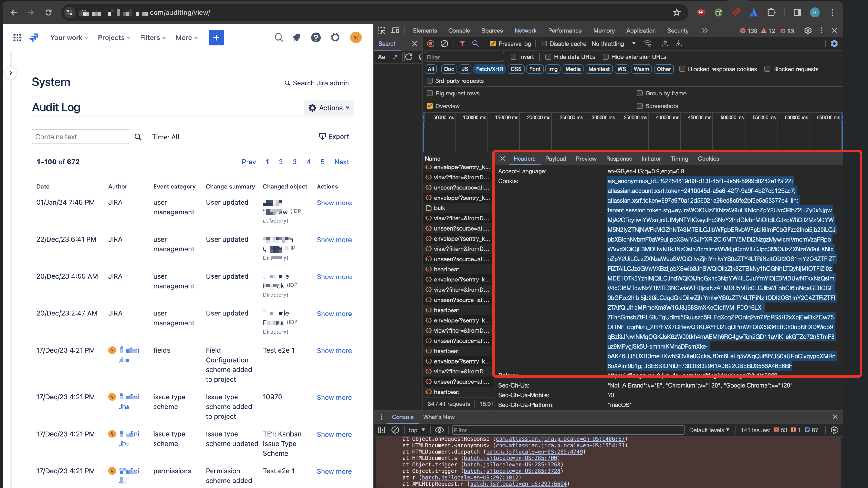Click the audit log search magnifier icon
Viewport: 868px width, 488px height.
(x=138, y=137)
